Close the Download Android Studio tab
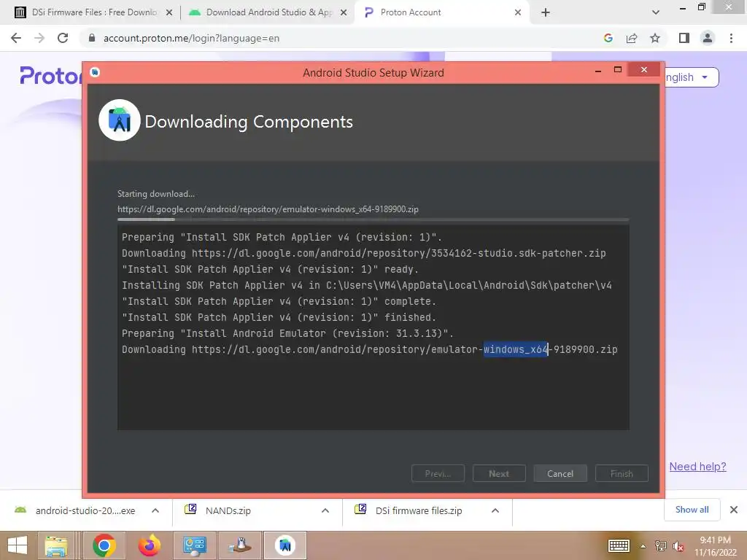This screenshot has height=560, width=747. [344, 12]
